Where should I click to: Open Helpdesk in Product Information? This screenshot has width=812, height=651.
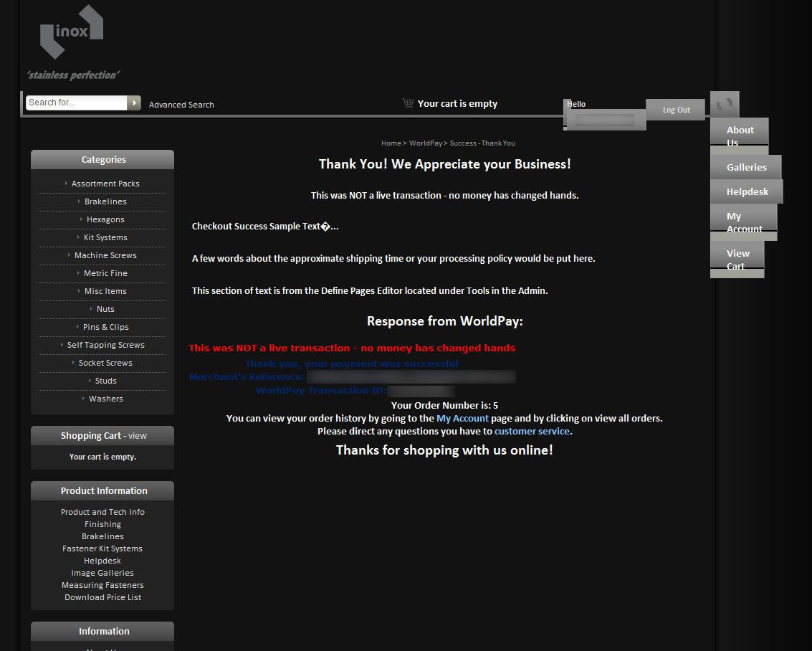pos(102,561)
